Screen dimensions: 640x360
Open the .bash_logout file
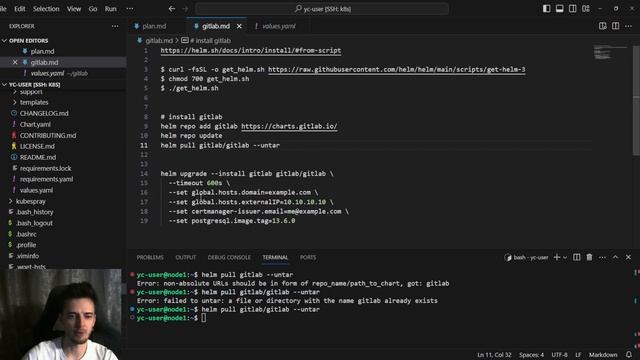[34, 223]
